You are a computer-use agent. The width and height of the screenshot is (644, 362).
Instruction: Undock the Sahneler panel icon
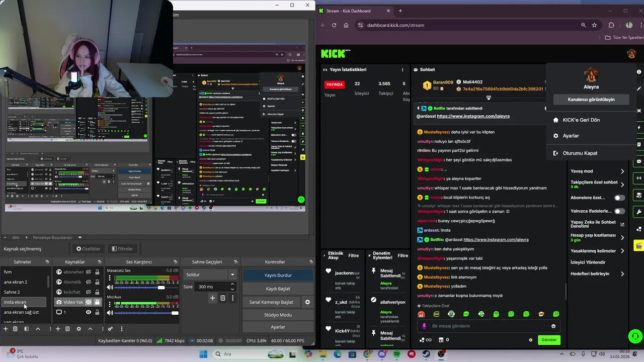point(47,262)
